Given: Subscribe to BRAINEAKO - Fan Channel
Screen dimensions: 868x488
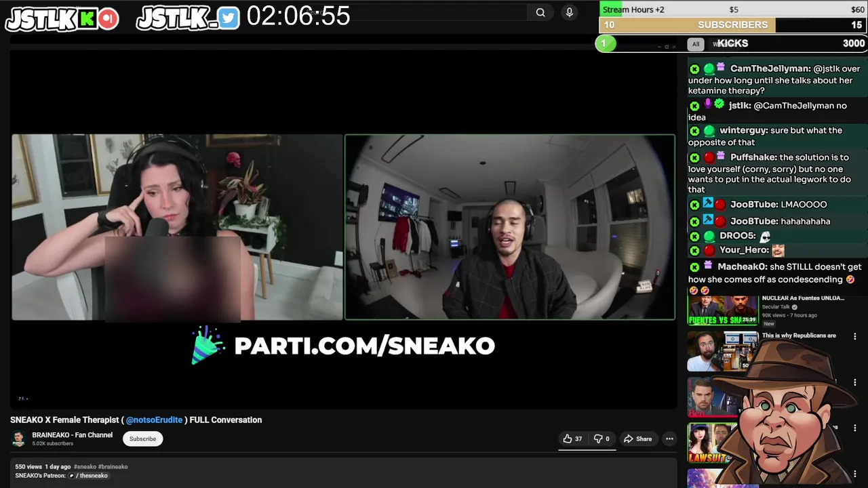Looking at the screenshot, I should pos(142,439).
